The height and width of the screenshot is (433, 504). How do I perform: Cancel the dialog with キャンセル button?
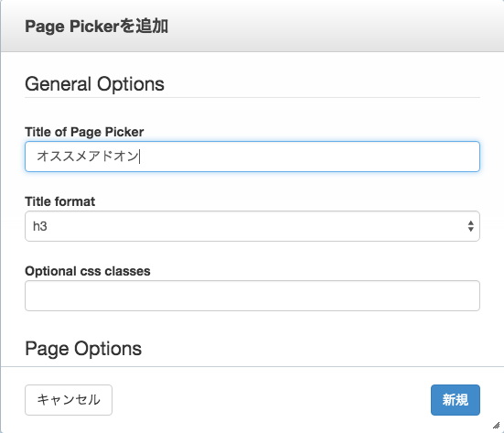pyautogui.click(x=69, y=400)
